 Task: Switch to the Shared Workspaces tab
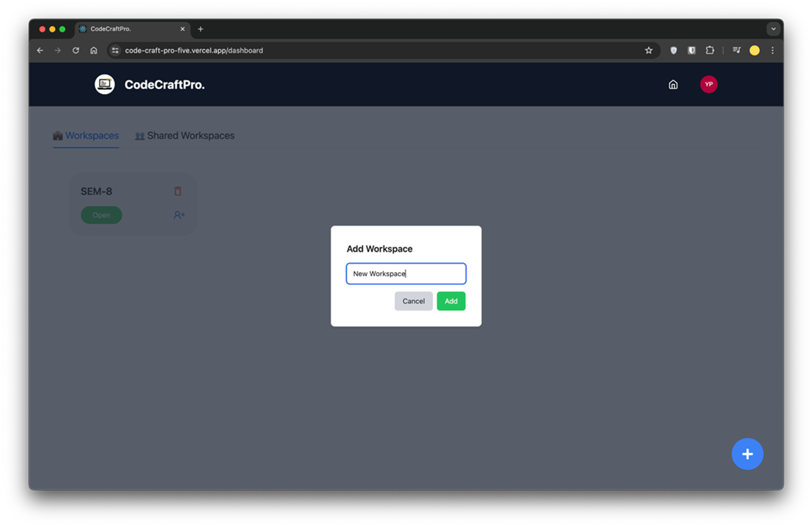pyautogui.click(x=185, y=136)
